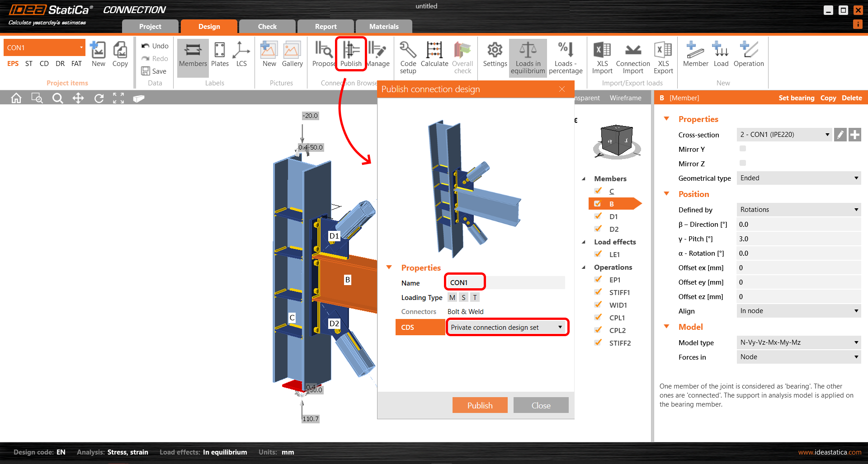Open the Cross-section dropdown
This screenshot has height=464, width=868.
point(827,134)
